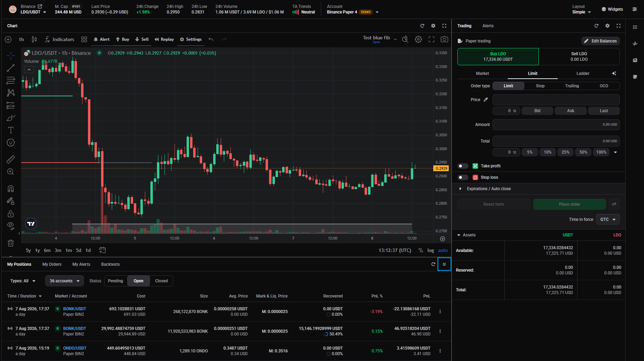644x361 pixels.
Task: Select the trend line drawing tool
Action: pyautogui.click(x=11, y=68)
